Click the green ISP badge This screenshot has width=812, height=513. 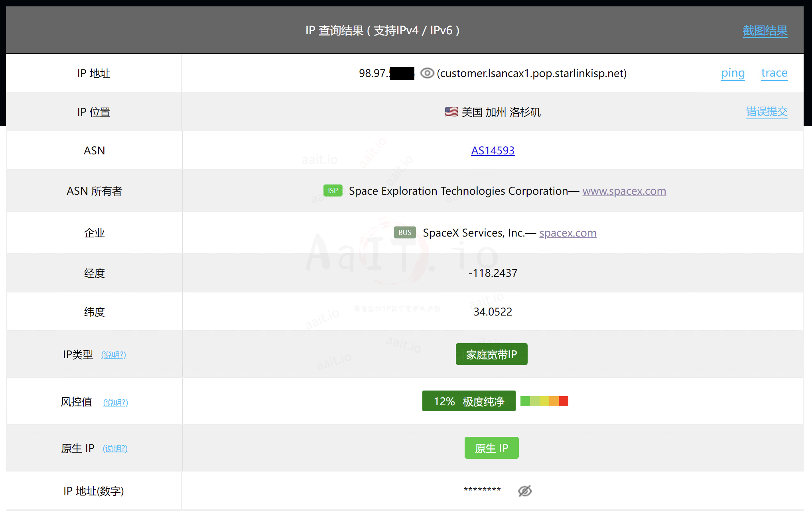333,191
